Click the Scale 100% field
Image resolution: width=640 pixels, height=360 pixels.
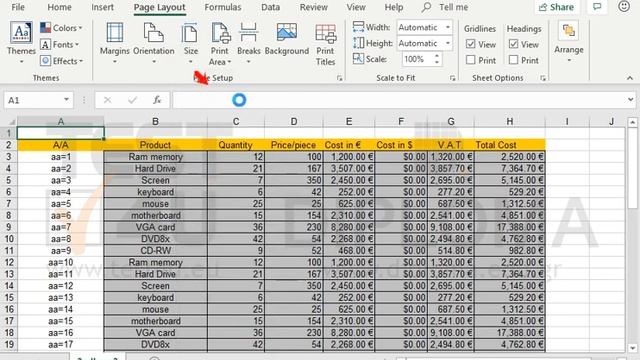[417, 59]
